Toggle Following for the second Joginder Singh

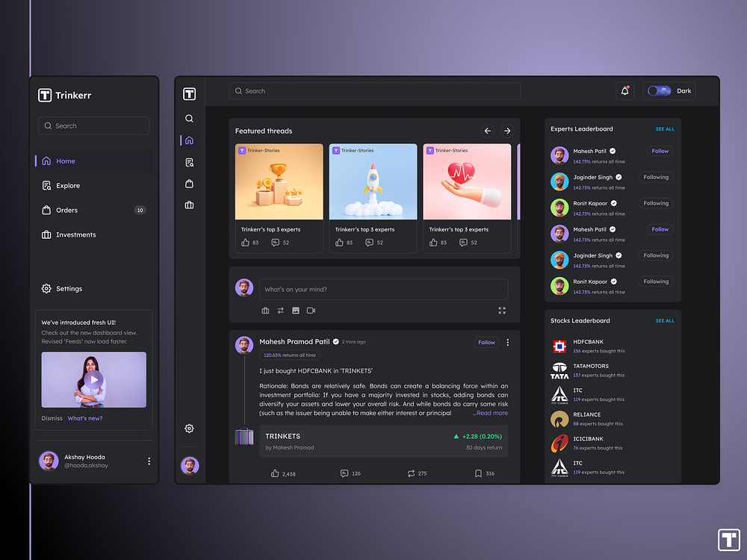[656, 255]
